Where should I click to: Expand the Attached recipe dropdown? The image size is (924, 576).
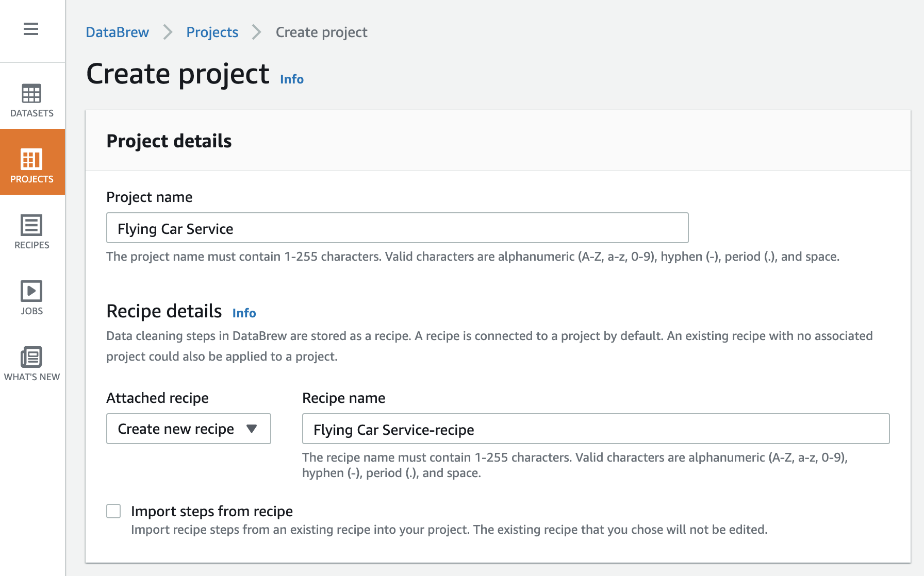189,429
